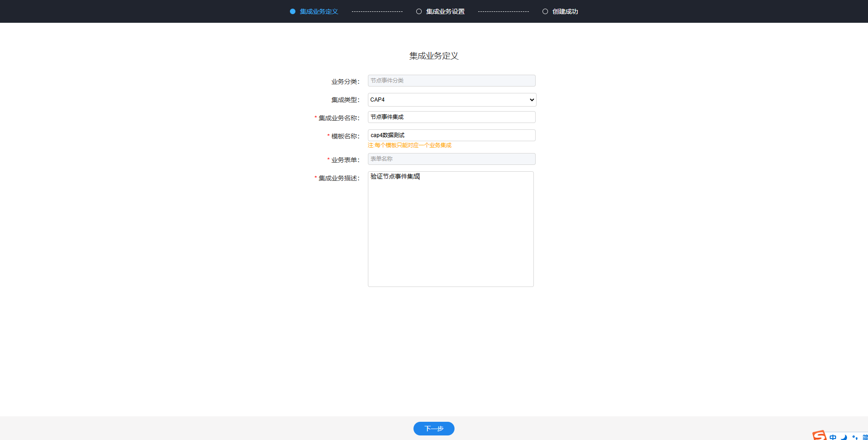This screenshot has width=868, height=440.
Task: Click the 集成业务定义 page heading
Action: coord(434,56)
